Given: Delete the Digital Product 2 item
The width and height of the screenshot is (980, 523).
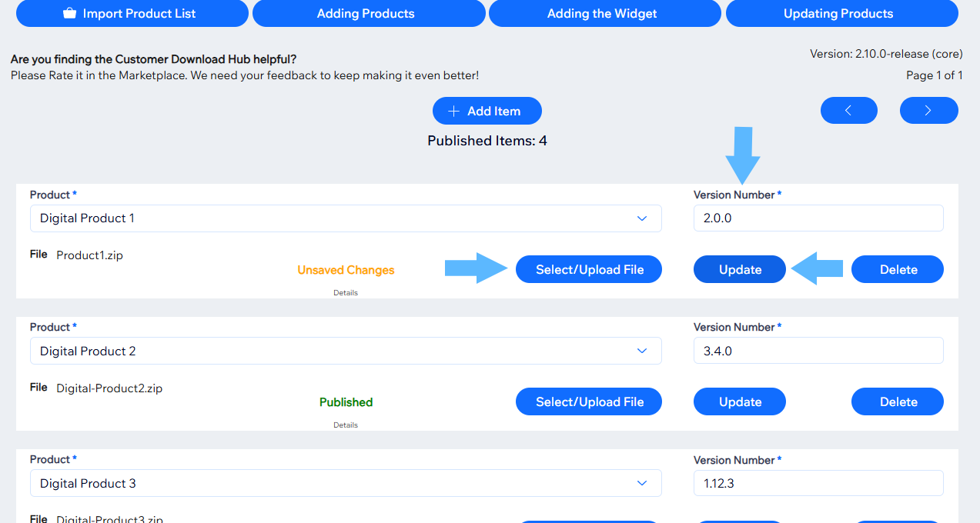Looking at the screenshot, I should pyautogui.click(x=897, y=402).
